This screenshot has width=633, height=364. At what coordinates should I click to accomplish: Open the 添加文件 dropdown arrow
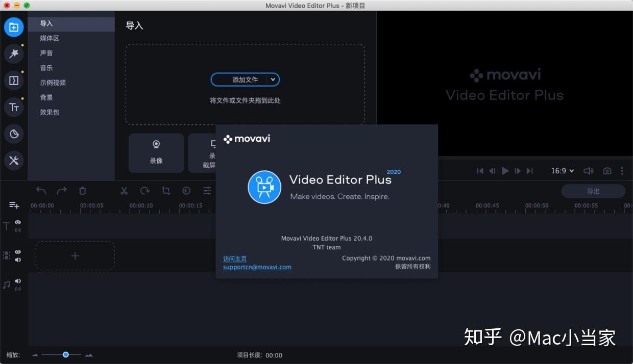273,80
